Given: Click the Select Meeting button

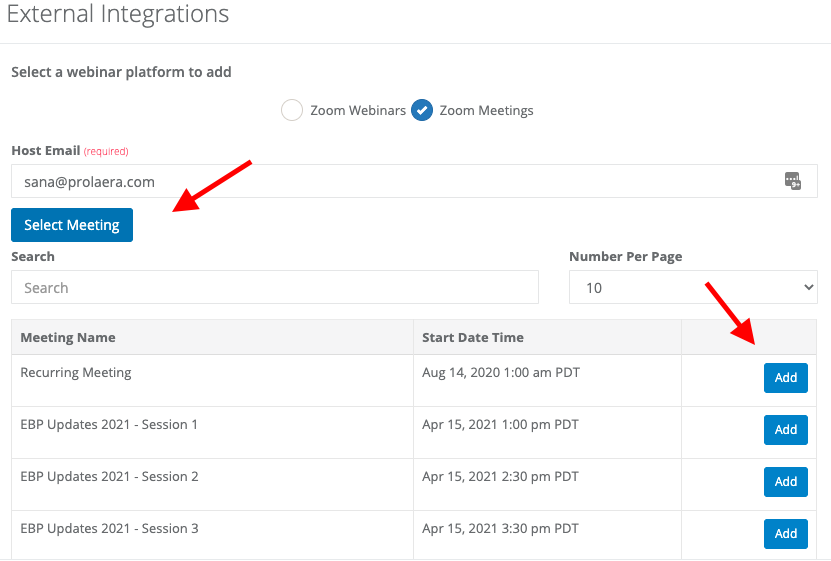Looking at the screenshot, I should [x=72, y=225].
